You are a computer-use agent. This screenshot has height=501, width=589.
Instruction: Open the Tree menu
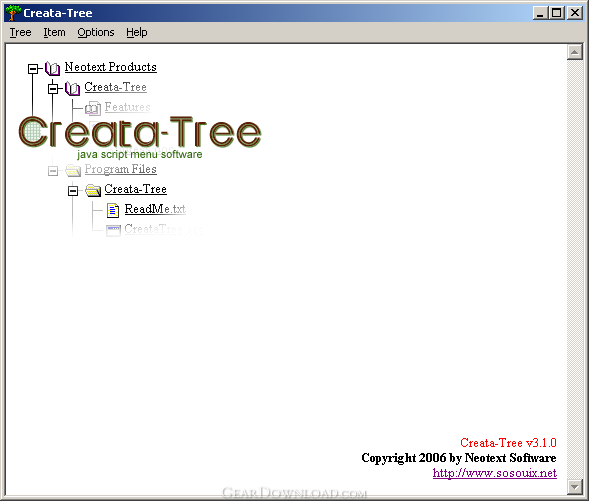tap(20, 33)
